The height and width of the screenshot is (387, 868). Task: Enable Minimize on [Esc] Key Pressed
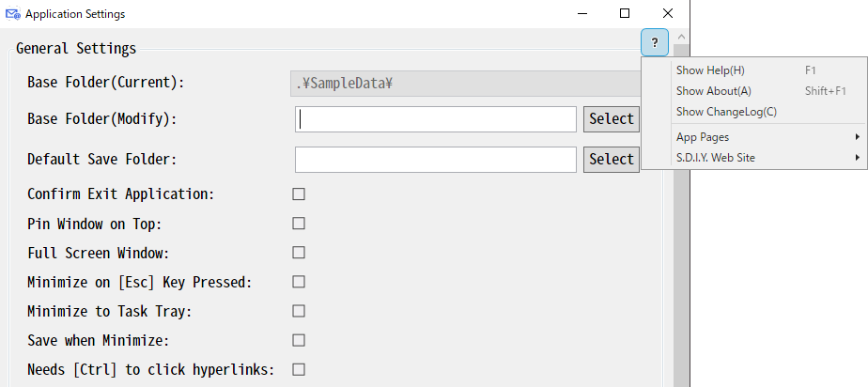[299, 283]
